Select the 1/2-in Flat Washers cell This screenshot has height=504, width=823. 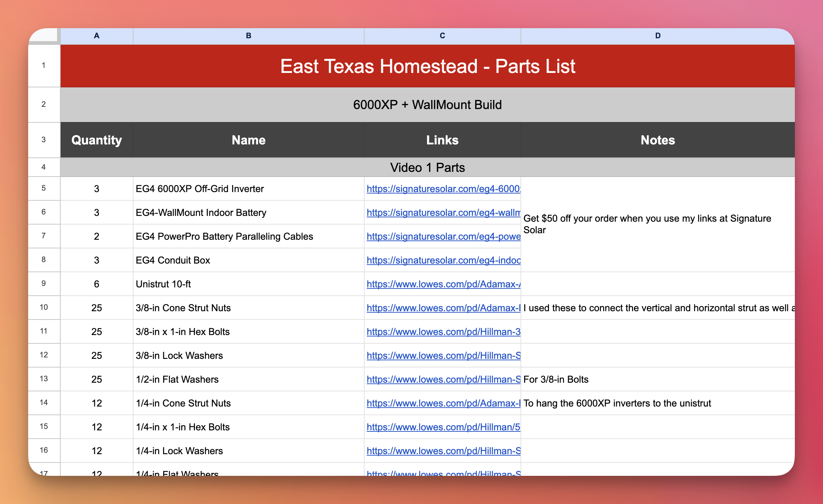pyautogui.click(x=249, y=379)
